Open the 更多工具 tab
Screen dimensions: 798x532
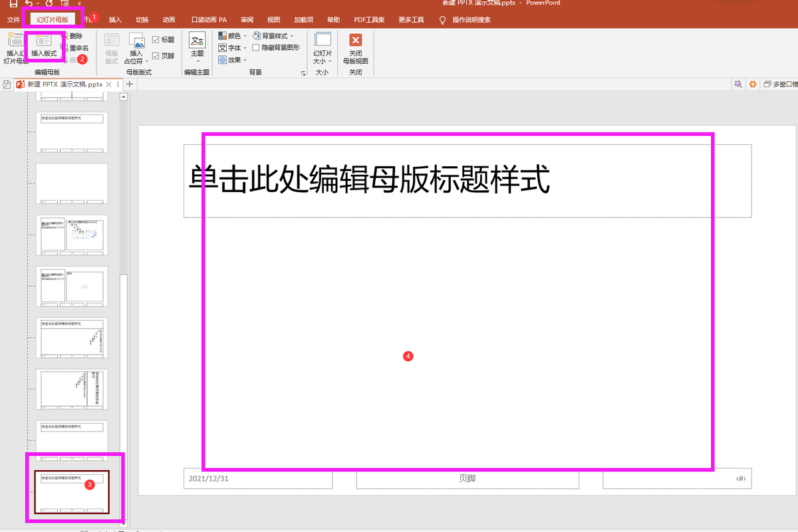(x=411, y=20)
